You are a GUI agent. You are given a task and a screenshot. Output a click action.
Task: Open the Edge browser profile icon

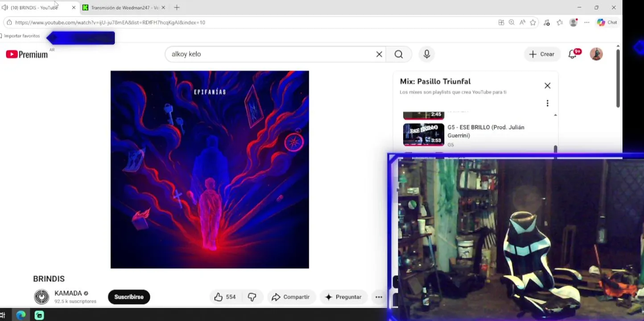(x=574, y=22)
